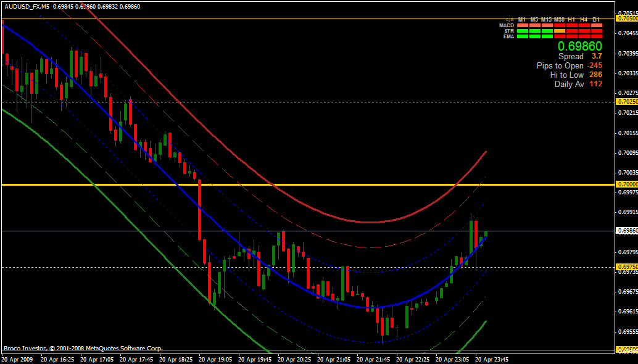Click the green EMA signal cell for M5
Viewport: 638px width, 364px height.
[535, 36]
